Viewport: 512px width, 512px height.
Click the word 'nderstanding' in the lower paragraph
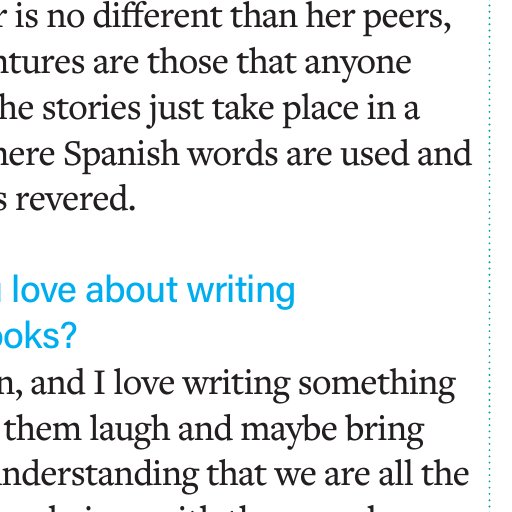point(99,475)
